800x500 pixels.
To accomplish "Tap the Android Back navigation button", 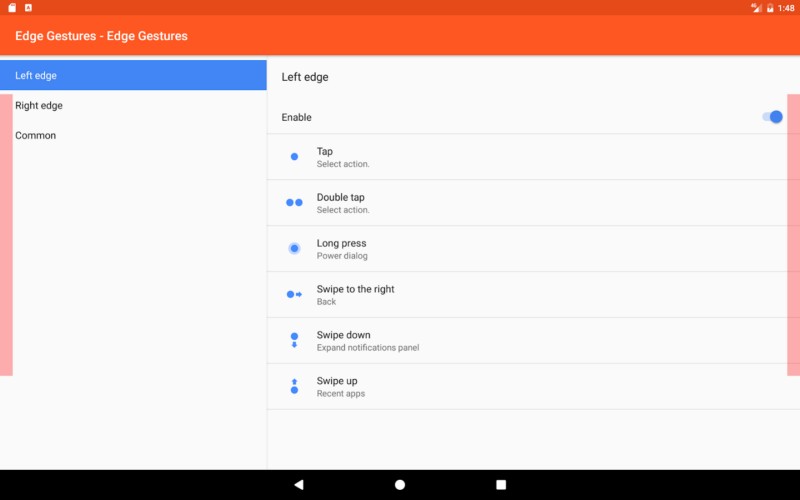I will click(x=299, y=485).
